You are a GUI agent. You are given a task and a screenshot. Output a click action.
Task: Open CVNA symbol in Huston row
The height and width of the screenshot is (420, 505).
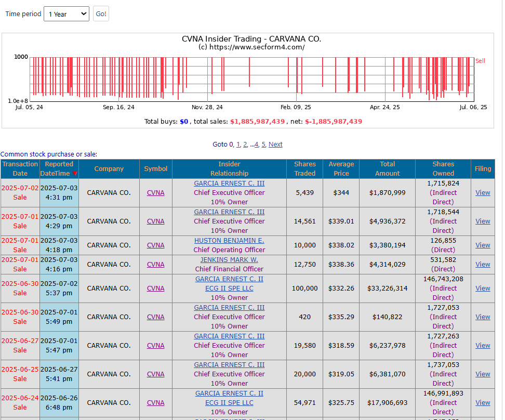coord(155,245)
